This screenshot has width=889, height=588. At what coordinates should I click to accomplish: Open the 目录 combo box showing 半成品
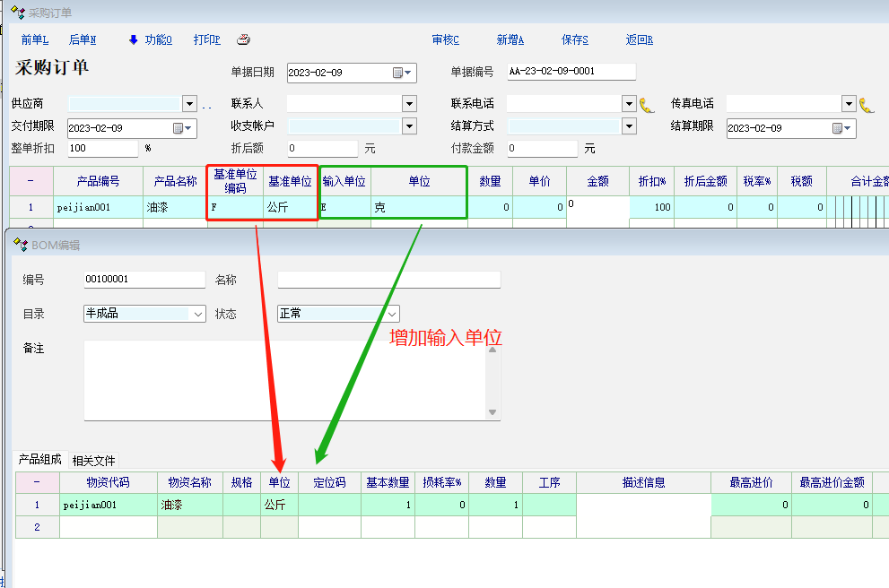coord(198,314)
